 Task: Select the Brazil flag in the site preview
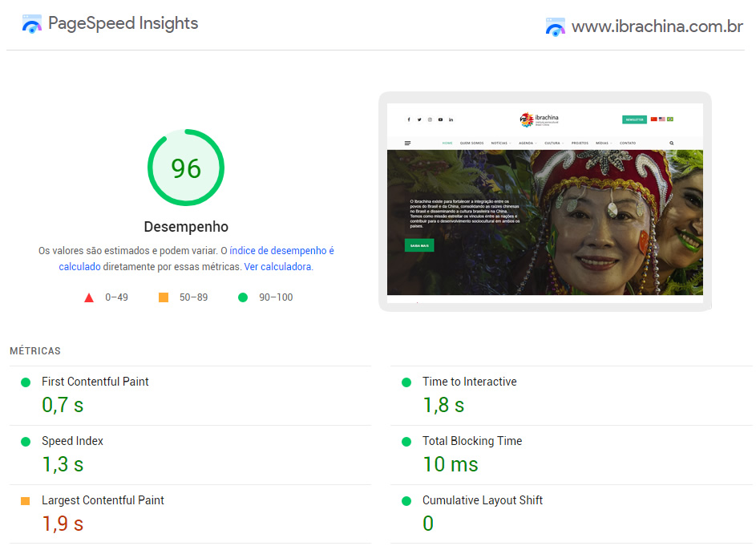pos(670,119)
